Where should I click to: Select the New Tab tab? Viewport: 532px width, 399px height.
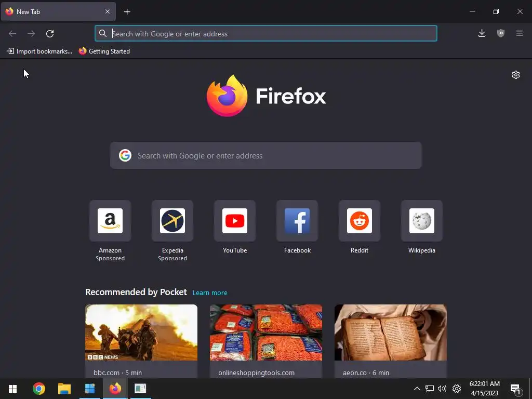point(58,11)
